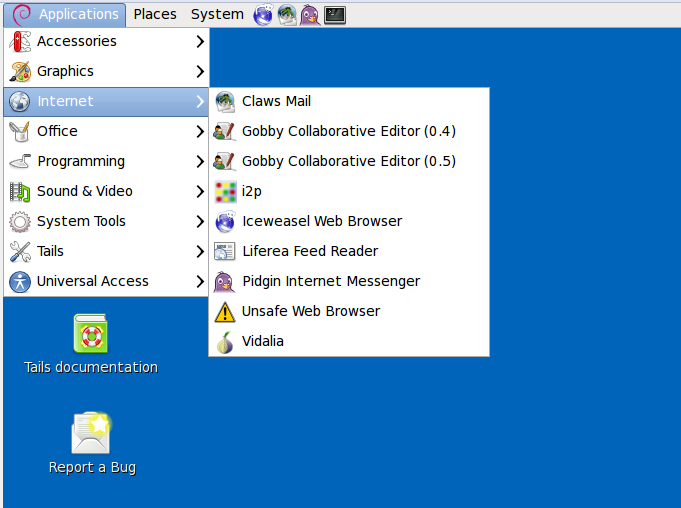This screenshot has width=681, height=508.
Task: Click the Gobby 0.5 icon in submenu
Action: pos(225,161)
